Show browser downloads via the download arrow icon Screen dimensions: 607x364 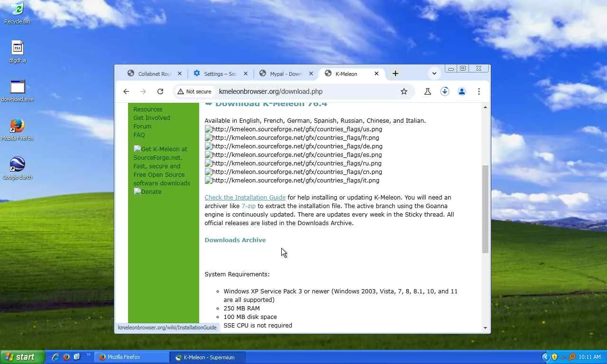click(445, 91)
